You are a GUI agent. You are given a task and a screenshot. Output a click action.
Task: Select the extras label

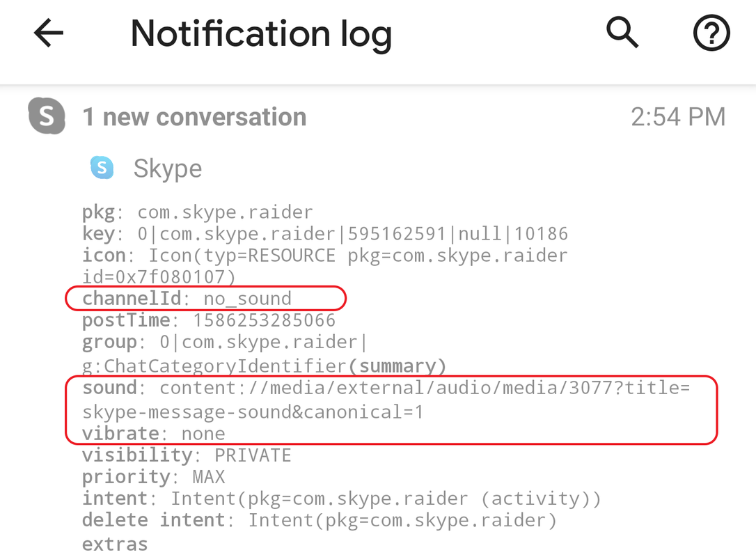115,544
